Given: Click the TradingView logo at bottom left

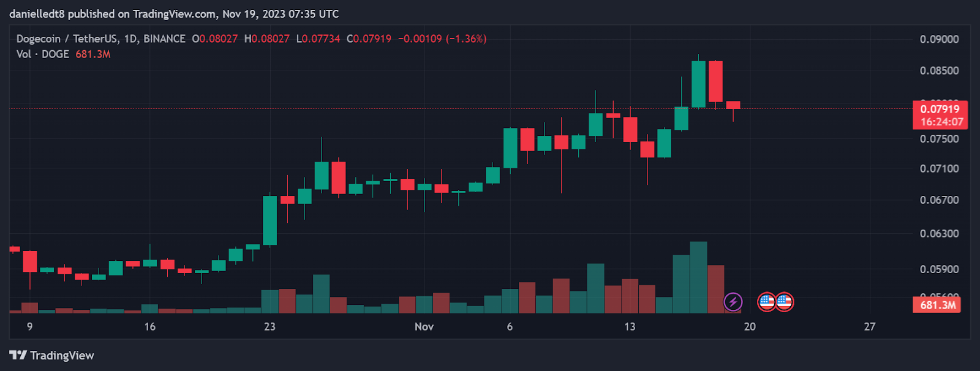Looking at the screenshot, I should pyautogui.click(x=52, y=356).
